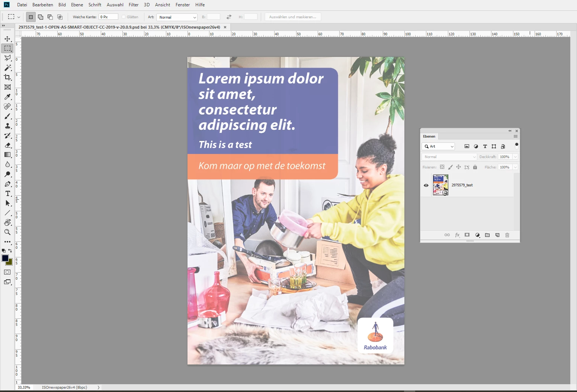Toggle the Glätten checkbox
Viewport: 577px width, 392px height.
click(x=124, y=17)
